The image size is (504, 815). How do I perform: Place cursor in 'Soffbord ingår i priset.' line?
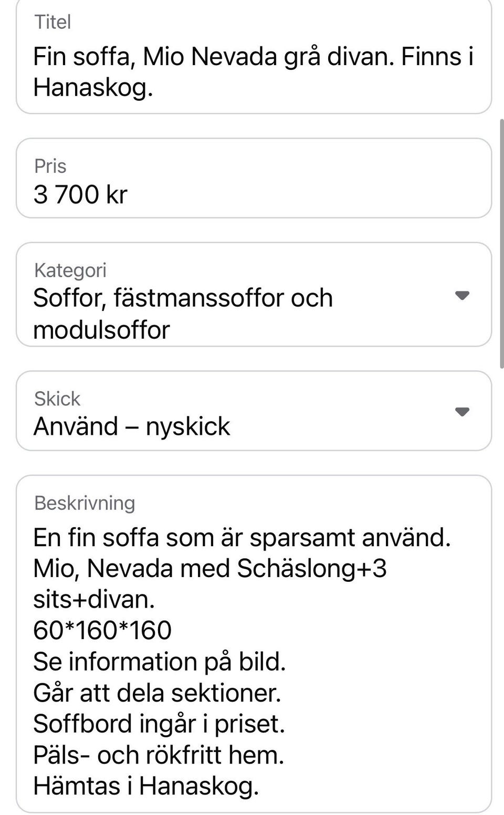(x=159, y=724)
